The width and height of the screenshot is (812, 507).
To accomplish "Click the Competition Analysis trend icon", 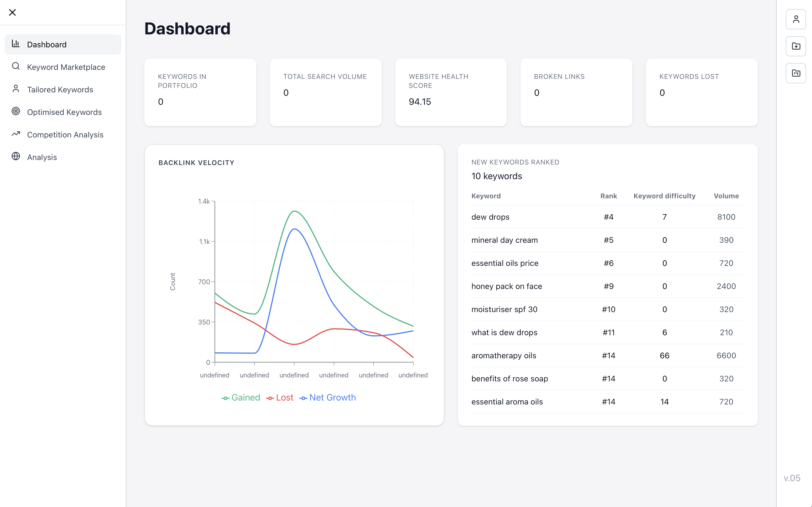I will [16, 134].
